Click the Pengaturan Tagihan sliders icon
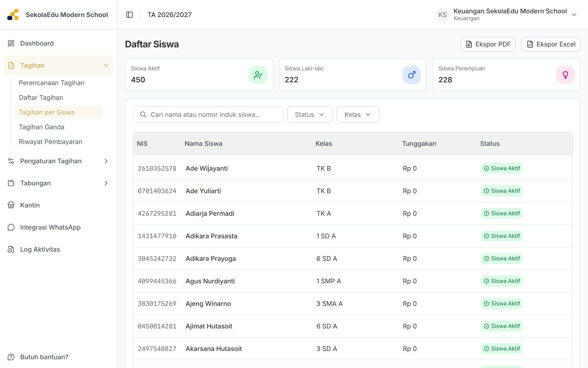Screen dimensions: 588x368 tap(11, 161)
